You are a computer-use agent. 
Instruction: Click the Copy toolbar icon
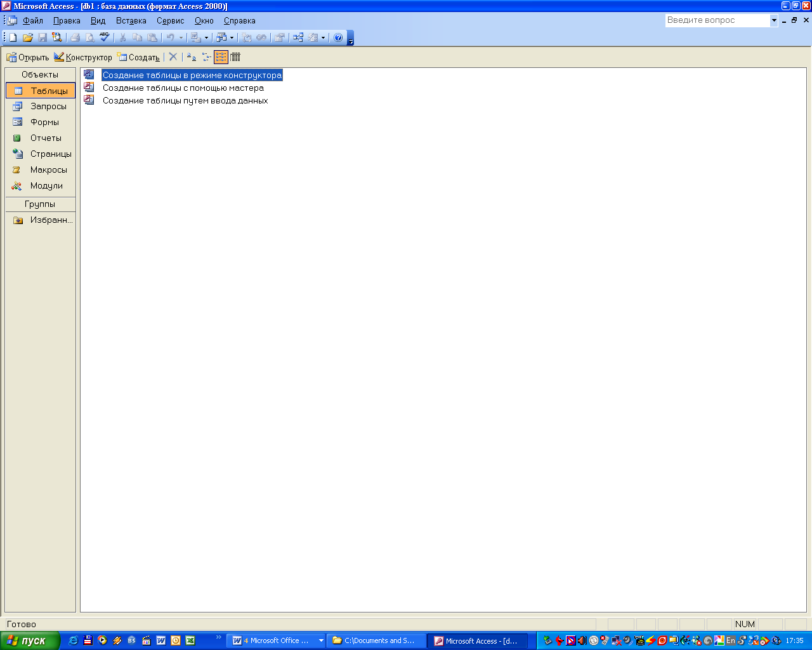coord(138,37)
